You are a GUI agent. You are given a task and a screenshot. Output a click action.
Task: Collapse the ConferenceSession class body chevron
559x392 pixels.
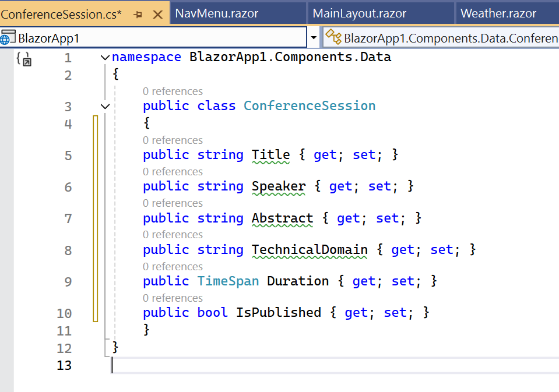(105, 106)
